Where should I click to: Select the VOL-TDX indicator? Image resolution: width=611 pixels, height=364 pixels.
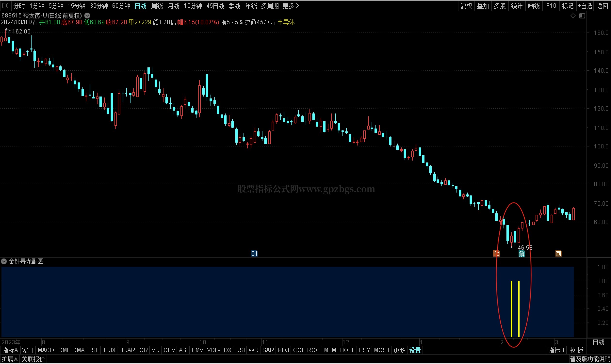click(219, 350)
